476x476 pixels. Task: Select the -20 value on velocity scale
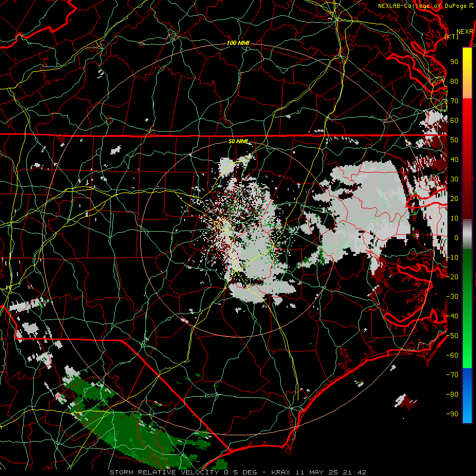coord(452,277)
